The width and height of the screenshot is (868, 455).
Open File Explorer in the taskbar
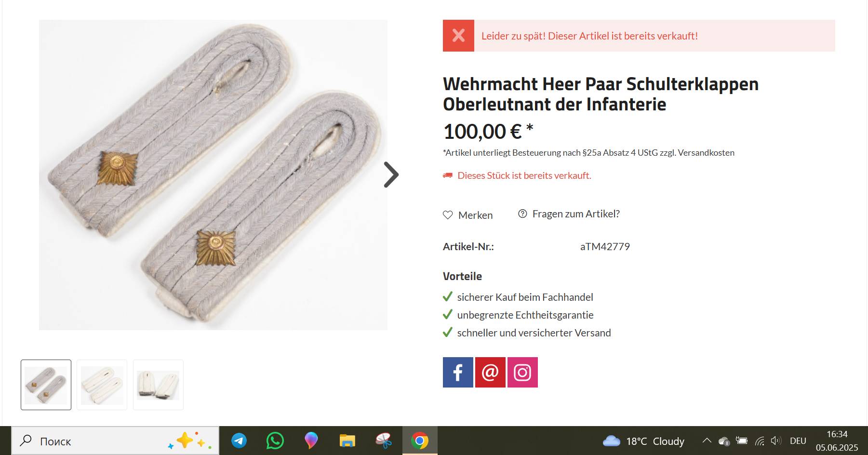(347, 441)
